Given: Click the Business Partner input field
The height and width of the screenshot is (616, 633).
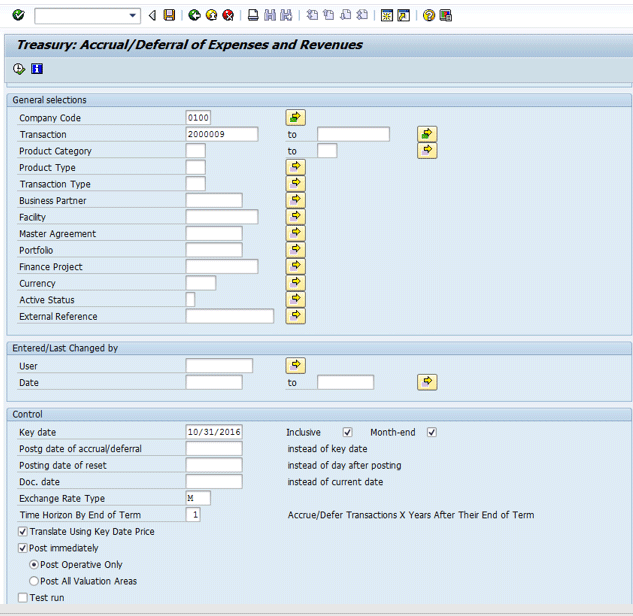Looking at the screenshot, I should 213,201.
